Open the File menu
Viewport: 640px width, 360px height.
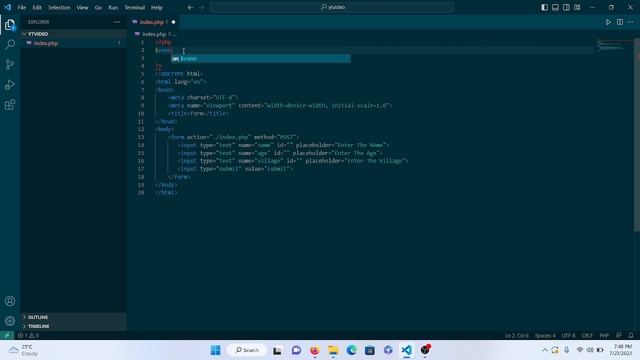pos(22,7)
